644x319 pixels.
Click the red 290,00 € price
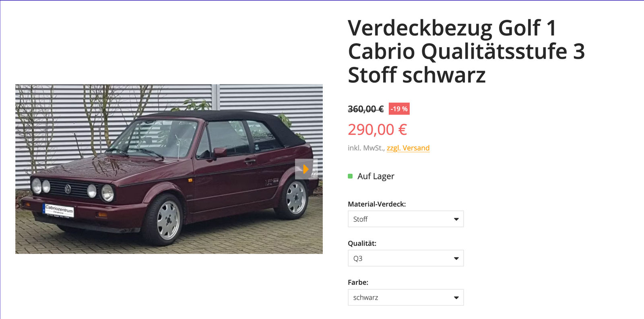[378, 130]
